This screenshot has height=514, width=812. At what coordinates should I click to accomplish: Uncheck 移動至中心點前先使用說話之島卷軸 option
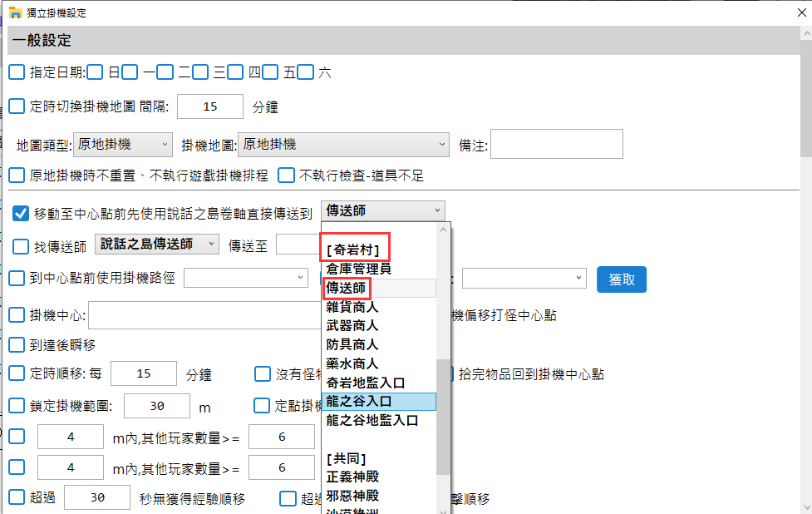point(21,213)
